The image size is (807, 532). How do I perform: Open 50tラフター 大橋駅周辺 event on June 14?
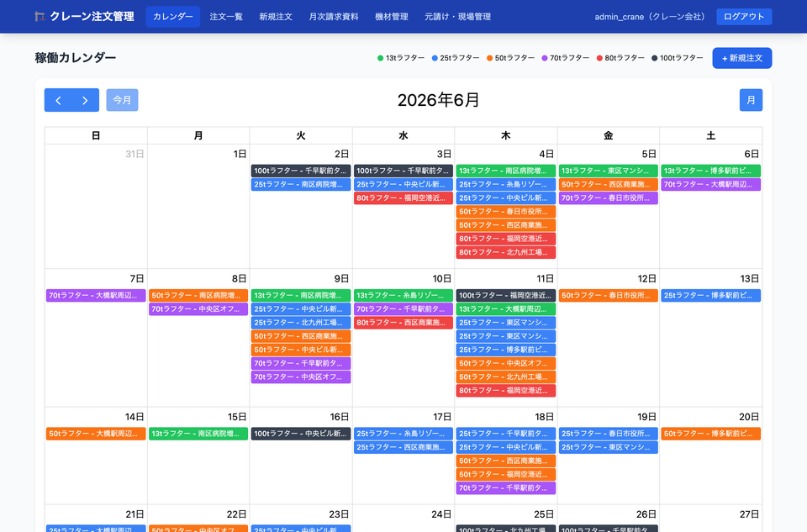[x=96, y=434]
